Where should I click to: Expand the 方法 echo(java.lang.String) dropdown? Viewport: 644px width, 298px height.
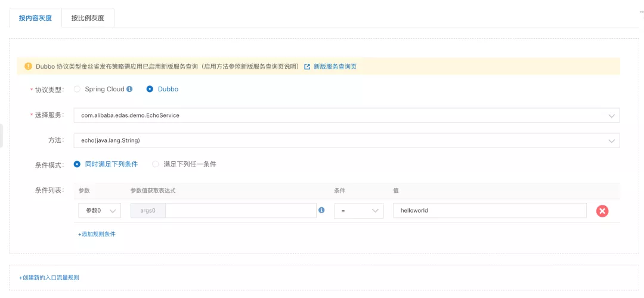point(346,140)
